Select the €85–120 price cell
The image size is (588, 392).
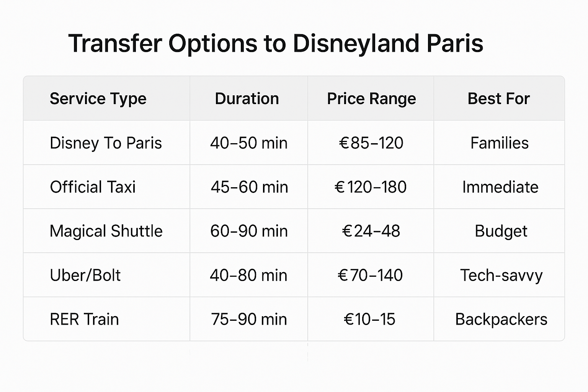[x=371, y=143]
